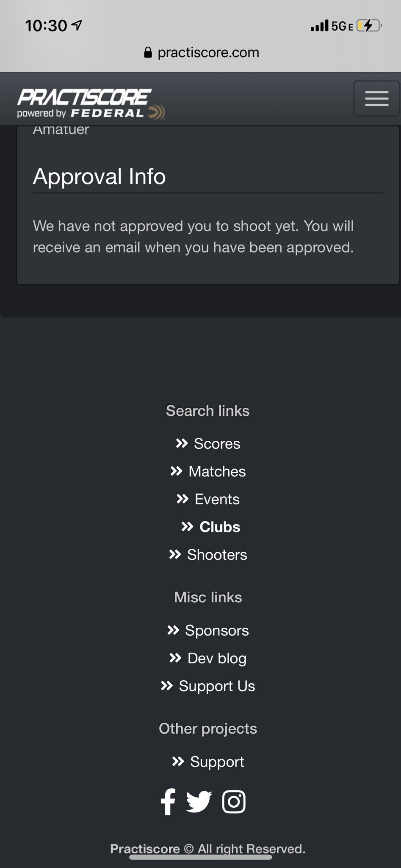Click the location arrow next to time
The width and height of the screenshot is (401, 868).
click(x=77, y=25)
